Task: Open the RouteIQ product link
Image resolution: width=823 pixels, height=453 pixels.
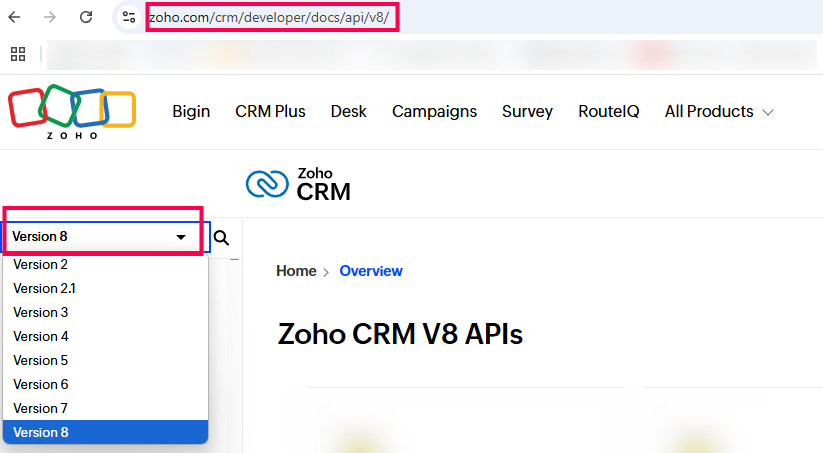Action: (x=609, y=111)
